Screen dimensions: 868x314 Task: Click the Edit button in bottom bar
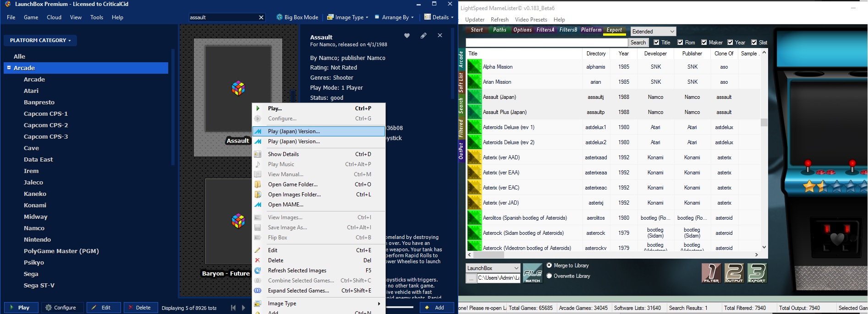(104, 308)
